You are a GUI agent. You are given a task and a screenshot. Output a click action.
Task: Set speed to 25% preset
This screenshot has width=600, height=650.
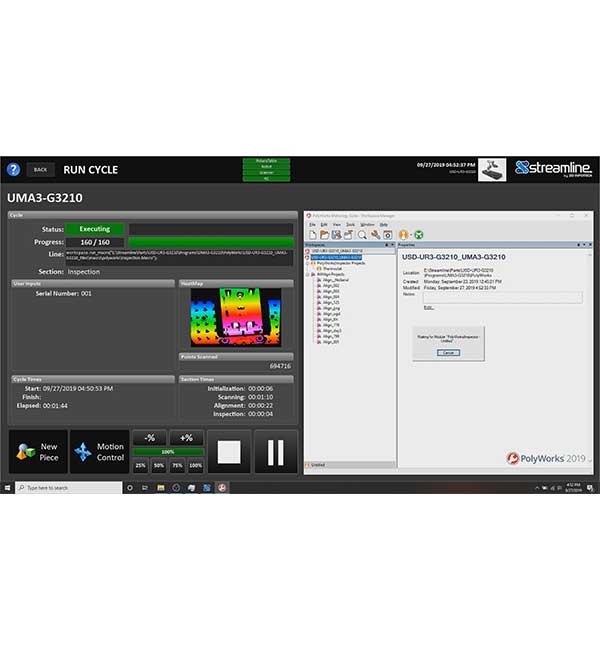coord(141,465)
